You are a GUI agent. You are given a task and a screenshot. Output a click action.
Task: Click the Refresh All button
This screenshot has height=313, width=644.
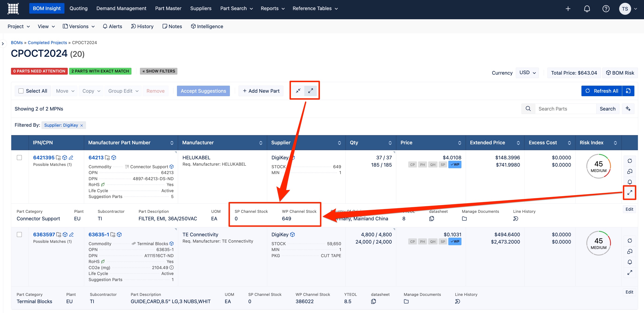click(x=602, y=91)
